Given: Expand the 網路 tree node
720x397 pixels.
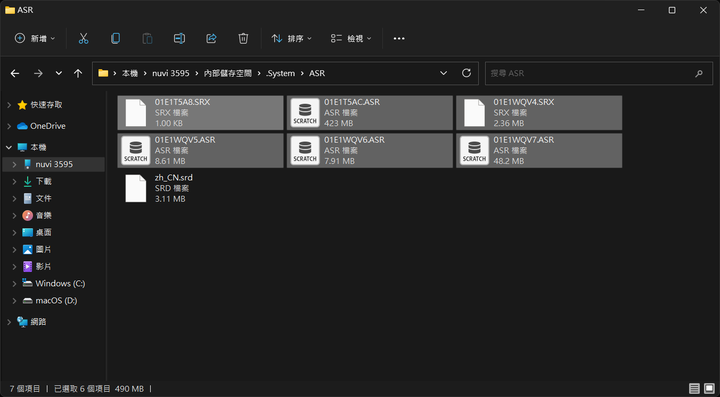Looking at the screenshot, I should (x=9, y=322).
